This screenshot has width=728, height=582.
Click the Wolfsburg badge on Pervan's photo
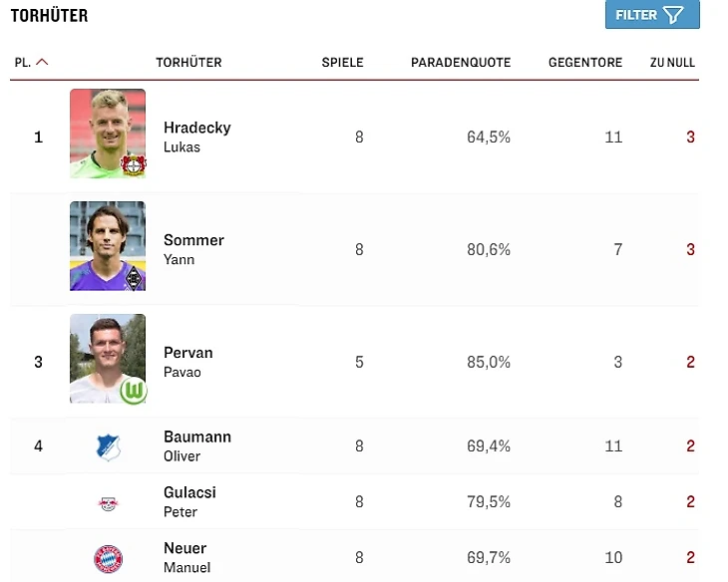(134, 391)
